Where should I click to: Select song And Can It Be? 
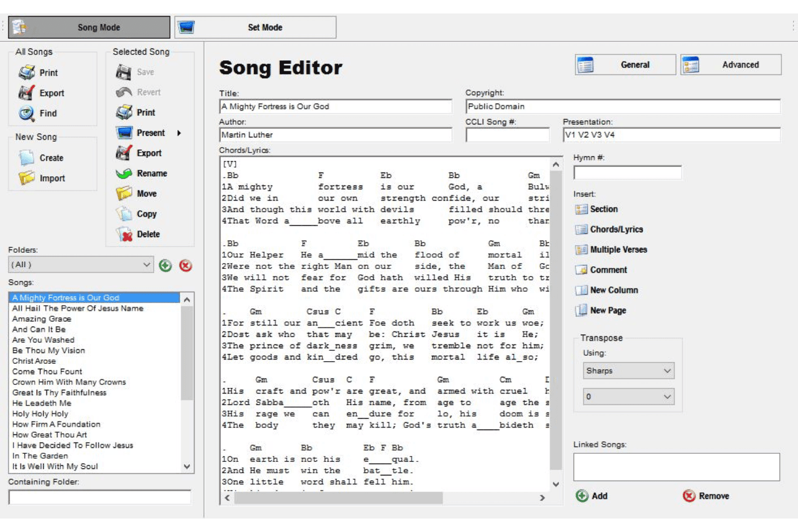tap(39, 329)
